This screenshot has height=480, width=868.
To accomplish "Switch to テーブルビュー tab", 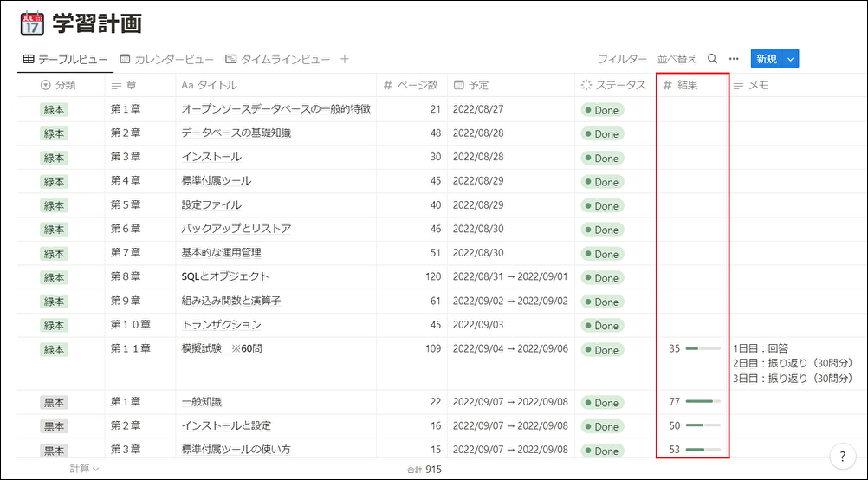I will pos(65,59).
